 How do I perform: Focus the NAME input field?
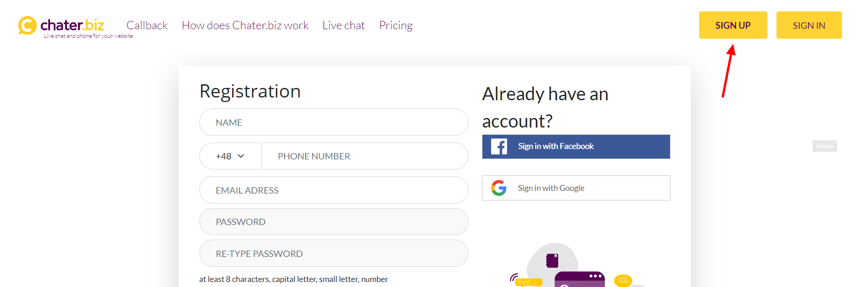pyautogui.click(x=334, y=123)
